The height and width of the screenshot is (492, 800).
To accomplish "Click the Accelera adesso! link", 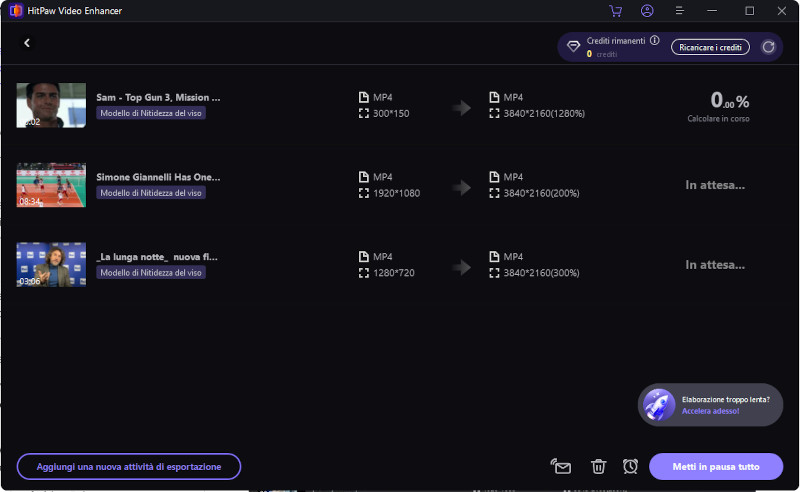I will (x=710, y=411).
